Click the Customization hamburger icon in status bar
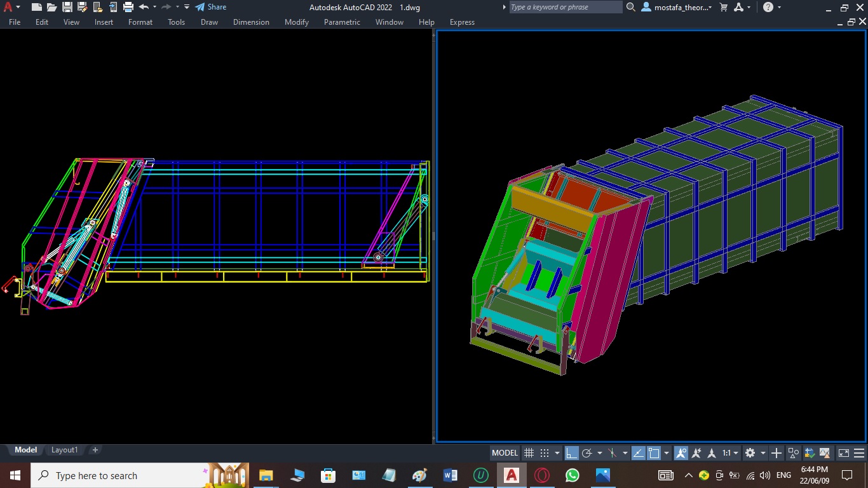Viewport: 868px width, 488px height. [858, 453]
